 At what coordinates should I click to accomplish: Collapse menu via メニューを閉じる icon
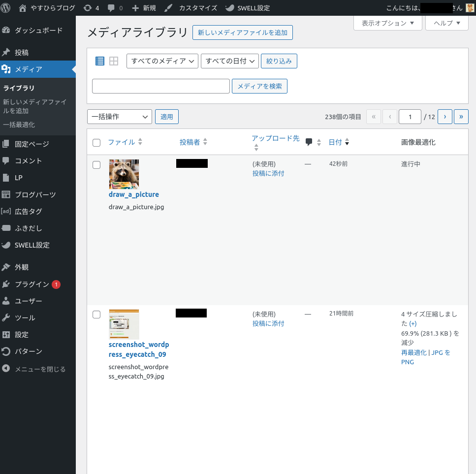(6, 368)
